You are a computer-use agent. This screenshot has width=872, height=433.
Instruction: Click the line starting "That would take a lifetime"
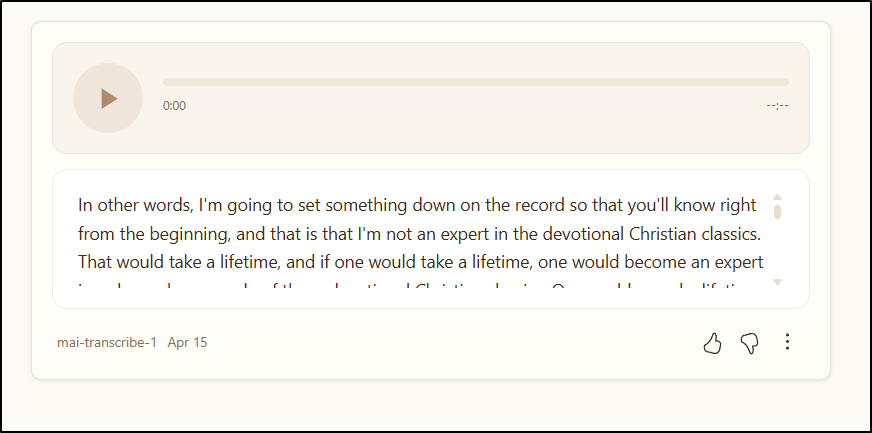[420, 263]
